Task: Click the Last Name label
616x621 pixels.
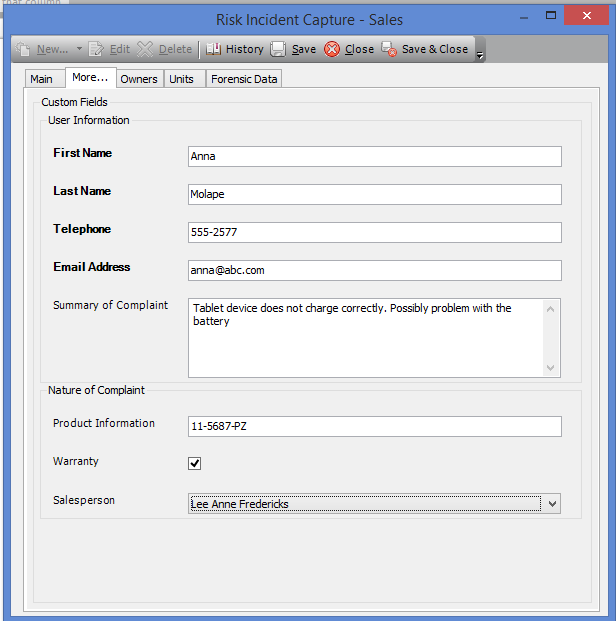Action: [82, 191]
